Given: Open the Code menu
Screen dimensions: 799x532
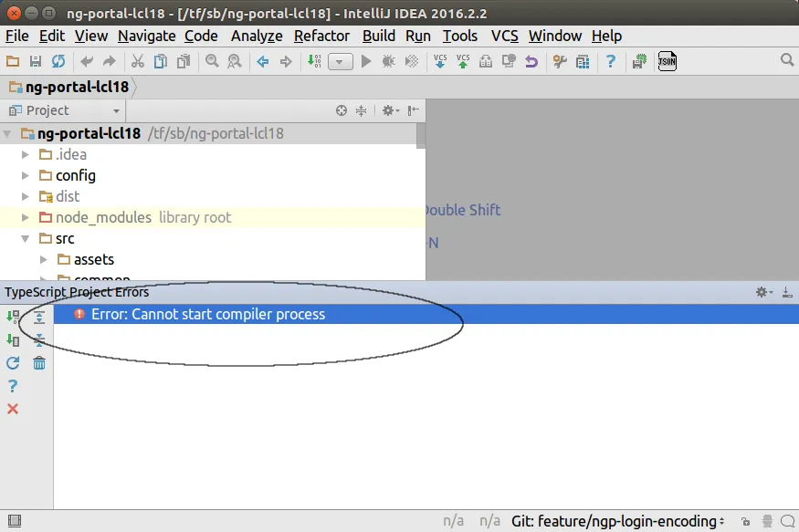Looking at the screenshot, I should pos(201,37).
